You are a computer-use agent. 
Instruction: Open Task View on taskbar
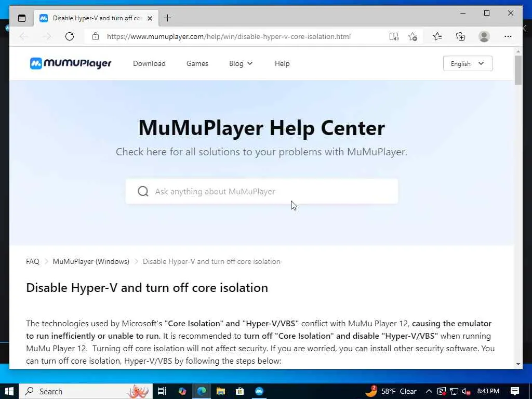coord(162,391)
